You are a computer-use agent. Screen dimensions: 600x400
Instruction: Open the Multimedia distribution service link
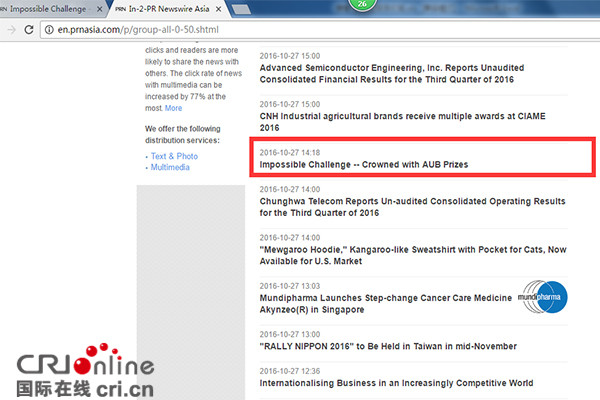click(x=170, y=167)
